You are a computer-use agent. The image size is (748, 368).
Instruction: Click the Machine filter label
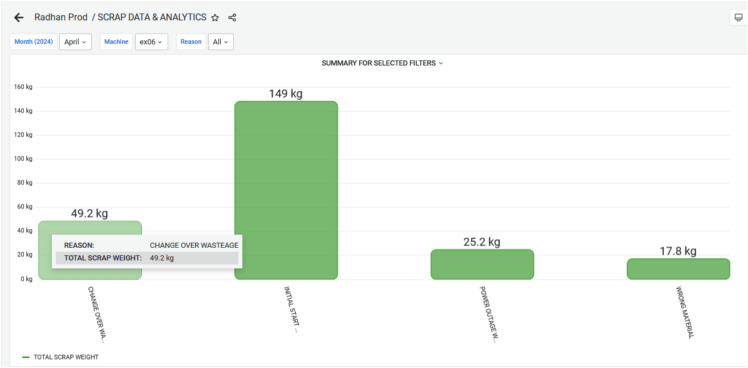pyautogui.click(x=116, y=42)
